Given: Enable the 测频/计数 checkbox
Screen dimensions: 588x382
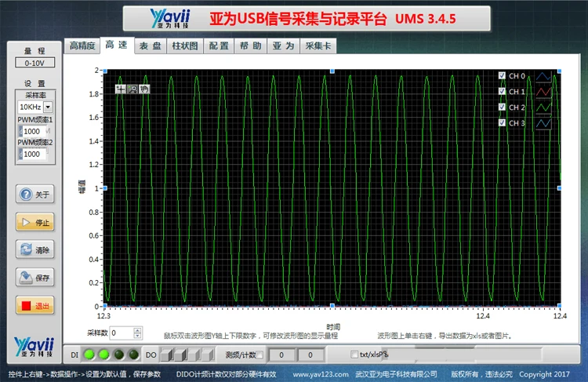Looking at the screenshot, I should 260,355.
